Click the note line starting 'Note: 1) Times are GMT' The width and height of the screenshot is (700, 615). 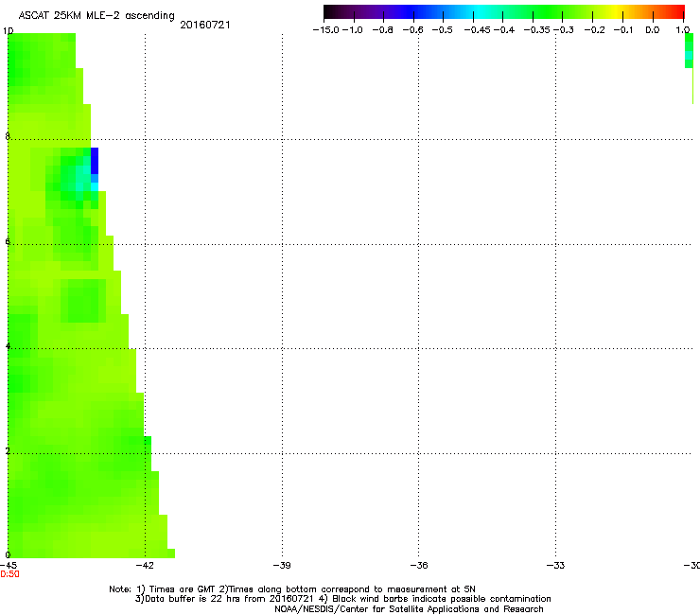(292, 589)
